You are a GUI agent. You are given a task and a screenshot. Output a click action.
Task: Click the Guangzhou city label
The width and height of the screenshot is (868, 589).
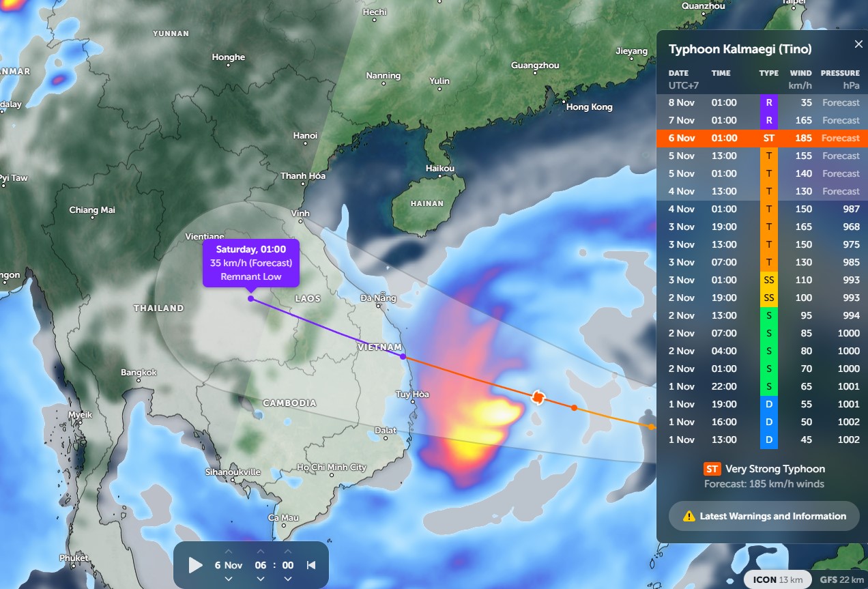(x=535, y=66)
